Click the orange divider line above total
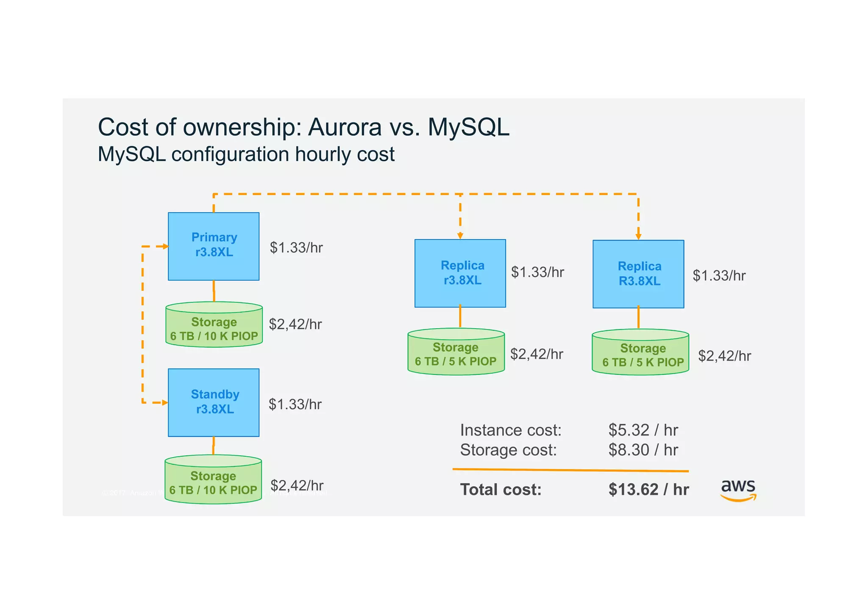 [x=570, y=470]
